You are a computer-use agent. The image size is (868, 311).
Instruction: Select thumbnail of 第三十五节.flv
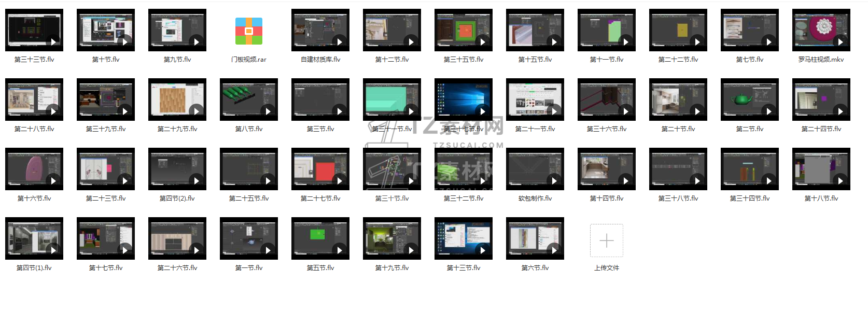464,30
